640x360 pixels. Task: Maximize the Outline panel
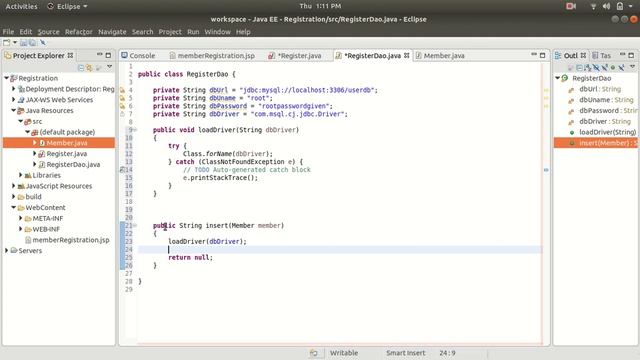coord(631,55)
